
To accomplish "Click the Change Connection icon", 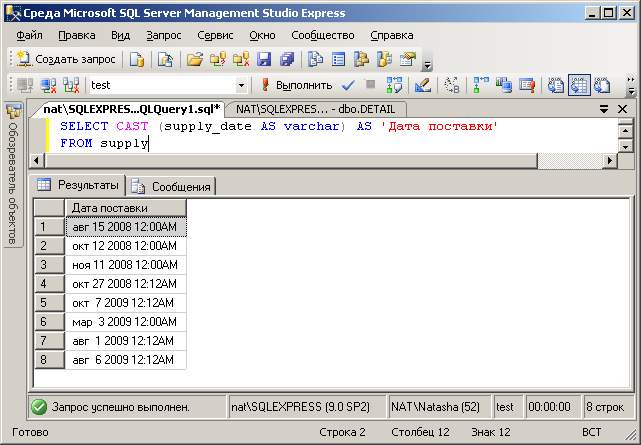I will 71,85.
